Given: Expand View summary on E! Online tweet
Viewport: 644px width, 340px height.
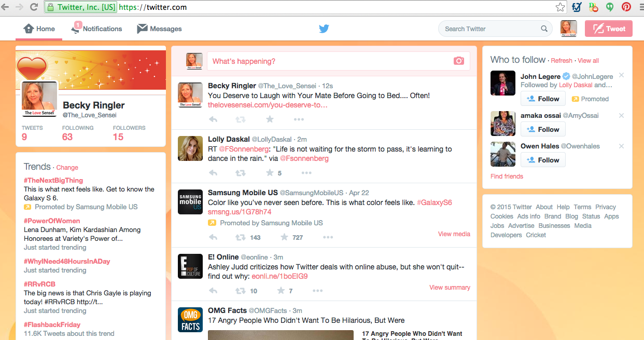Looking at the screenshot, I should tap(450, 288).
